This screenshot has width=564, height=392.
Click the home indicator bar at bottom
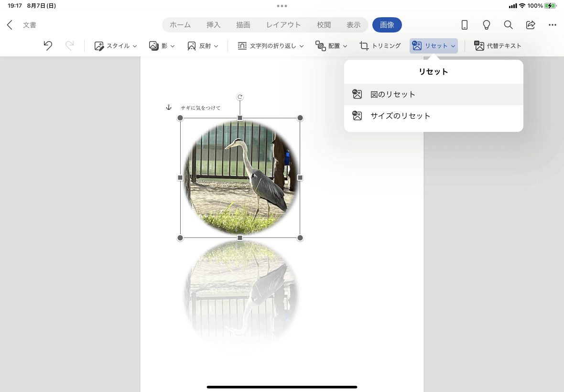pos(282,387)
